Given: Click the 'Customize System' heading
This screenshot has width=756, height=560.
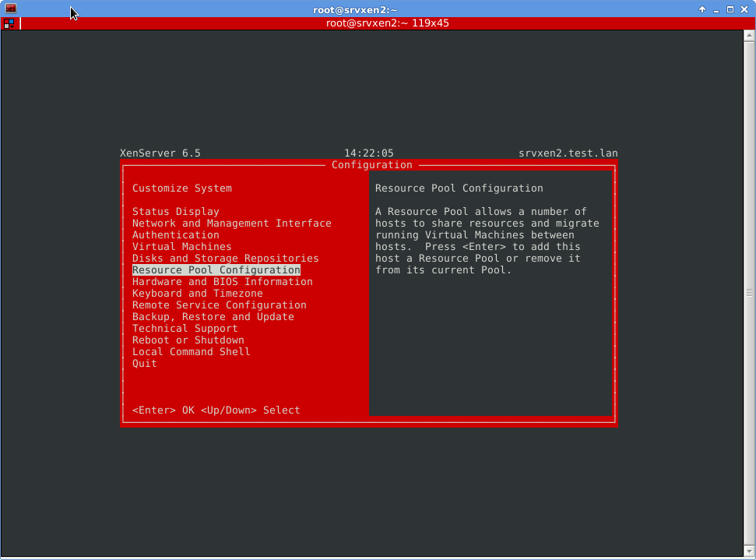Looking at the screenshot, I should click(x=181, y=188).
